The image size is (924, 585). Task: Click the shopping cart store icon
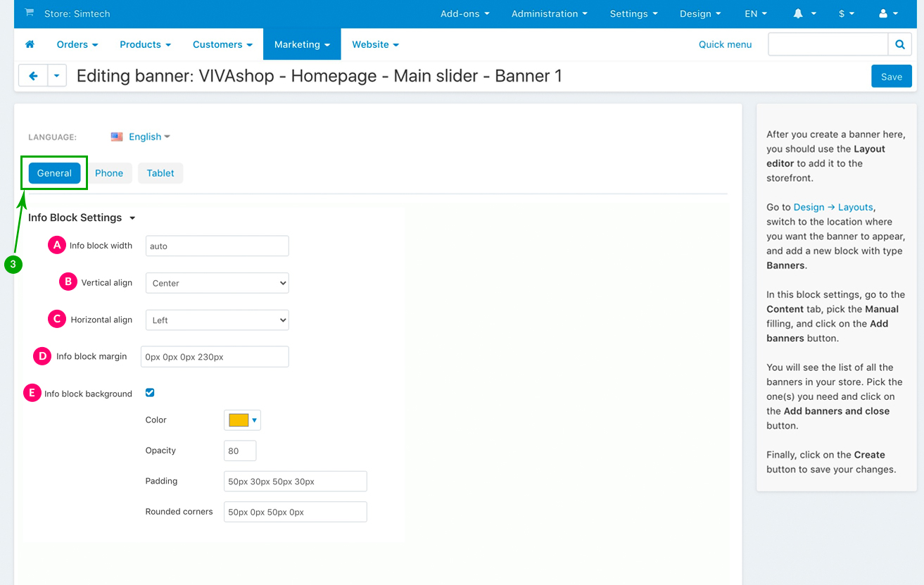pos(29,13)
